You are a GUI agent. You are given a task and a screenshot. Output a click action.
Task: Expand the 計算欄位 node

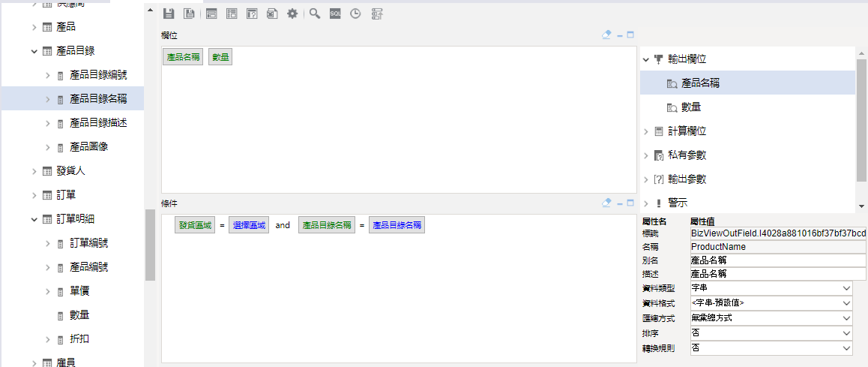point(646,131)
